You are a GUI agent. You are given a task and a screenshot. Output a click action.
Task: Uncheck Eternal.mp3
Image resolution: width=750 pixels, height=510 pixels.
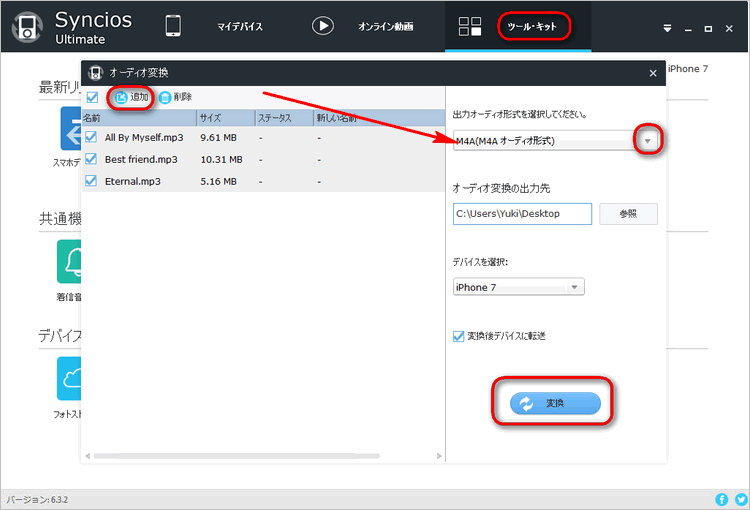[x=91, y=181]
